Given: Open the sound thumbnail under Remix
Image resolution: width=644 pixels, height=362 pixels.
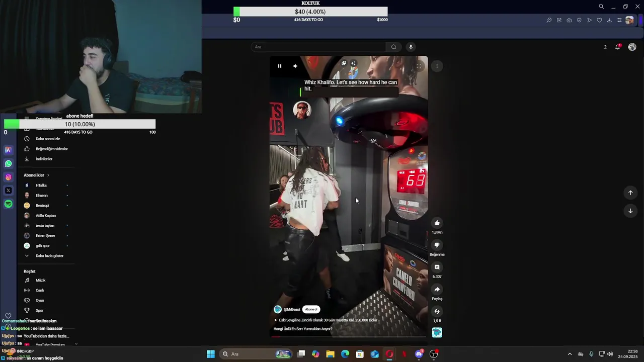Looking at the screenshot, I should tap(437, 332).
